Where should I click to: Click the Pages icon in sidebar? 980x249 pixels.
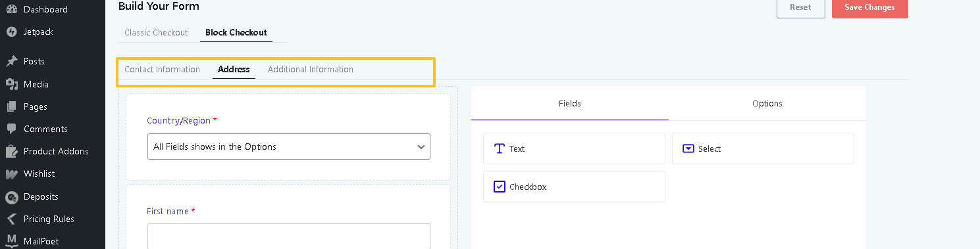(11, 106)
